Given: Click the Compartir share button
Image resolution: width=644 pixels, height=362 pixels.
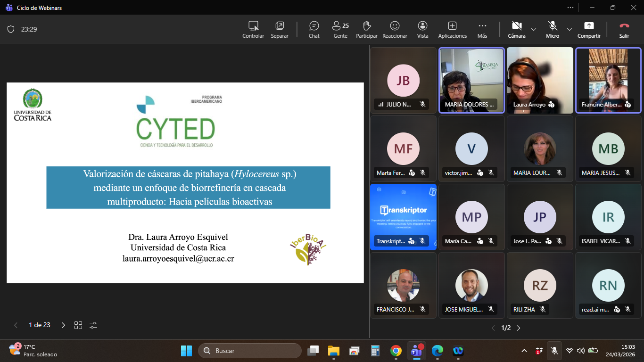Looking at the screenshot, I should click(x=589, y=29).
